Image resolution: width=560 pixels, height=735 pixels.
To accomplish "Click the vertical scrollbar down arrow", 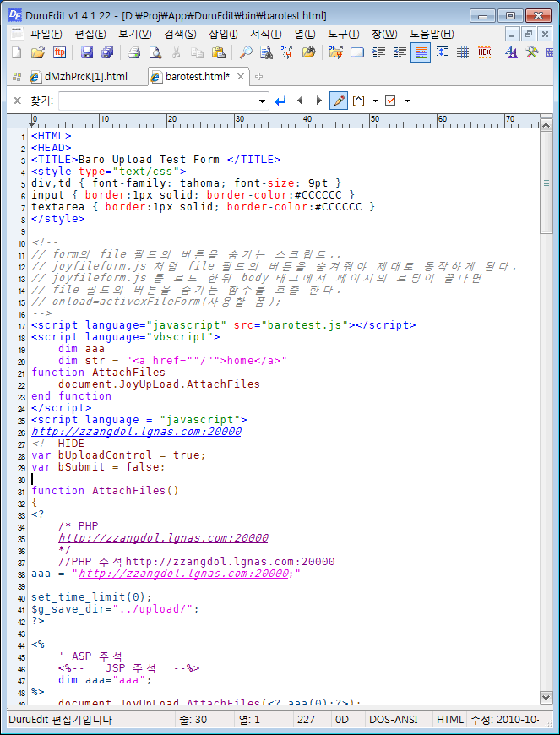I will (546, 698).
